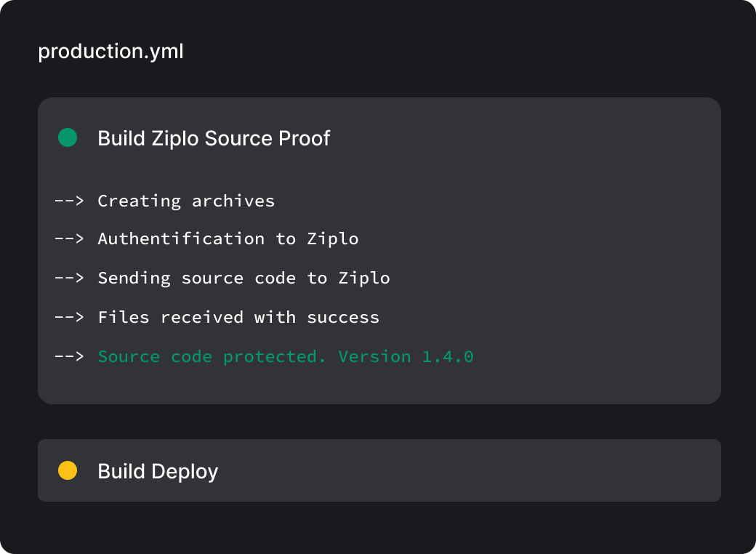The width and height of the screenshot is (756, 554).
Task: Click the yellow status dot for Build Deploy
Action: 68,470
